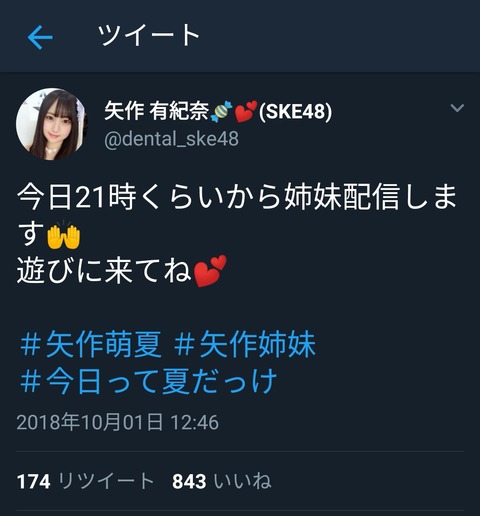Tap the hearts emoji after 遊びに来てね
This screenshot has height=516, width=480.
210,271
